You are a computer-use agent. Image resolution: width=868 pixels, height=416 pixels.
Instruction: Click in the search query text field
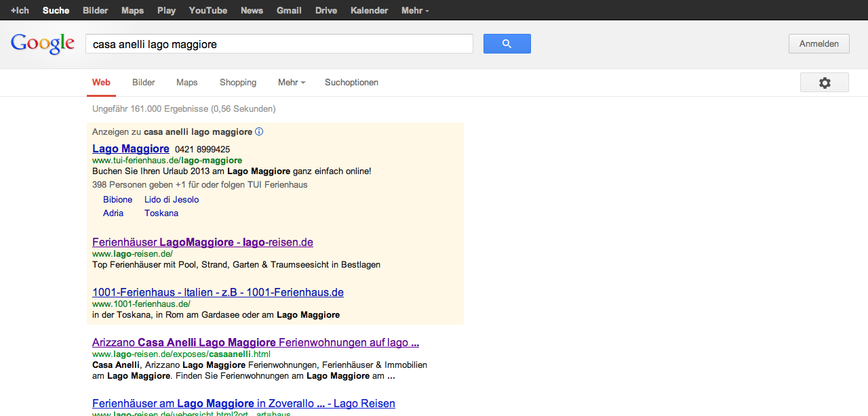[x=278, y=44]
